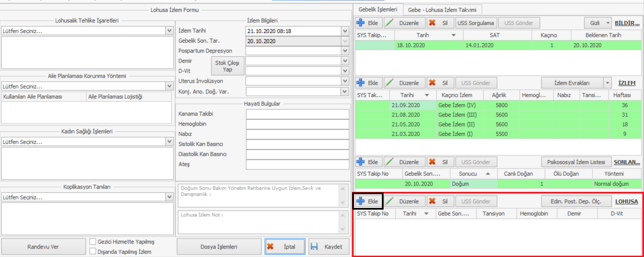Enable Gezici Hizmette Yapılmış checkbox
The width and height of the screenshot is (644, 257).
pos(93,242)
